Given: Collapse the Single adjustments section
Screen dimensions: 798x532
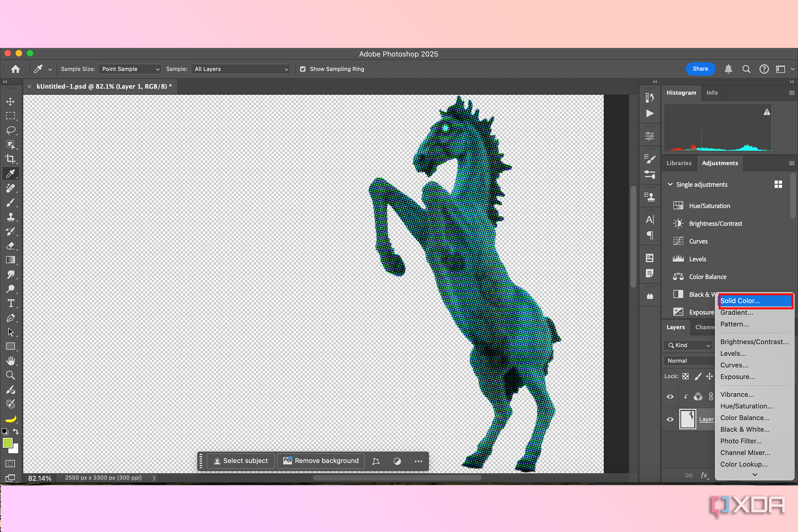Looking at the screenshot, I should (x=670, y=184).
